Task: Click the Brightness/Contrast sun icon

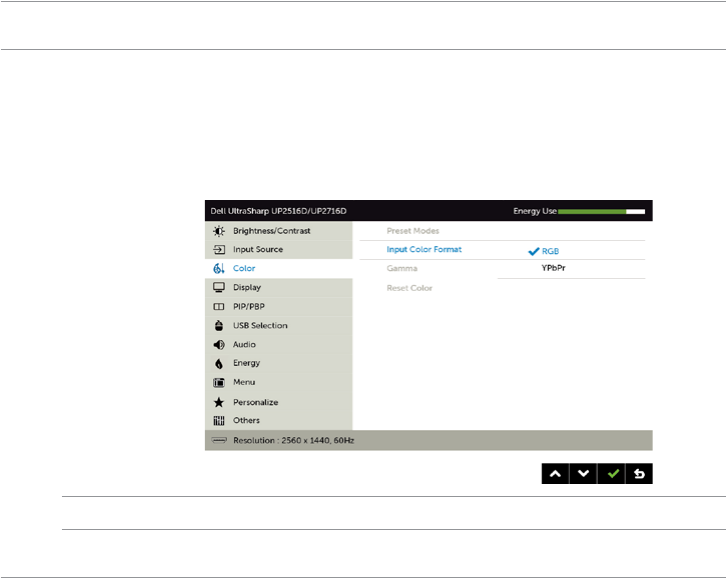Action: coord(219,231)
